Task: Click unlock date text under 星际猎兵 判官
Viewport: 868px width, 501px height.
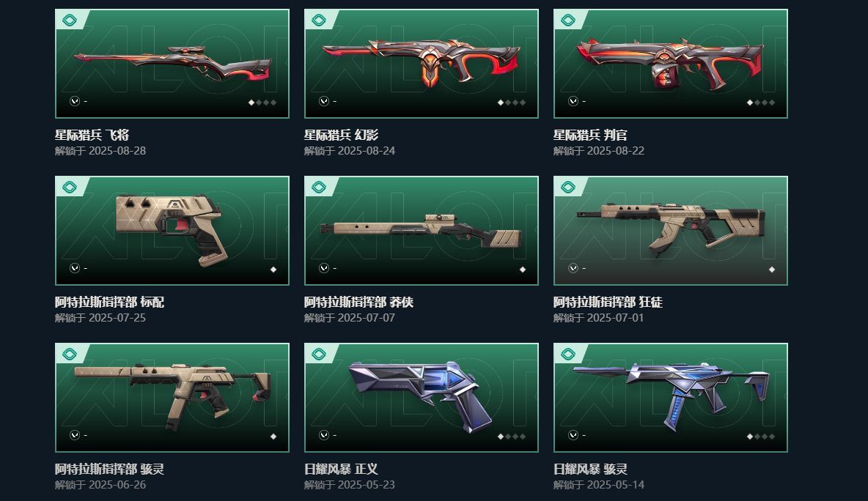Action: point(598,150)
